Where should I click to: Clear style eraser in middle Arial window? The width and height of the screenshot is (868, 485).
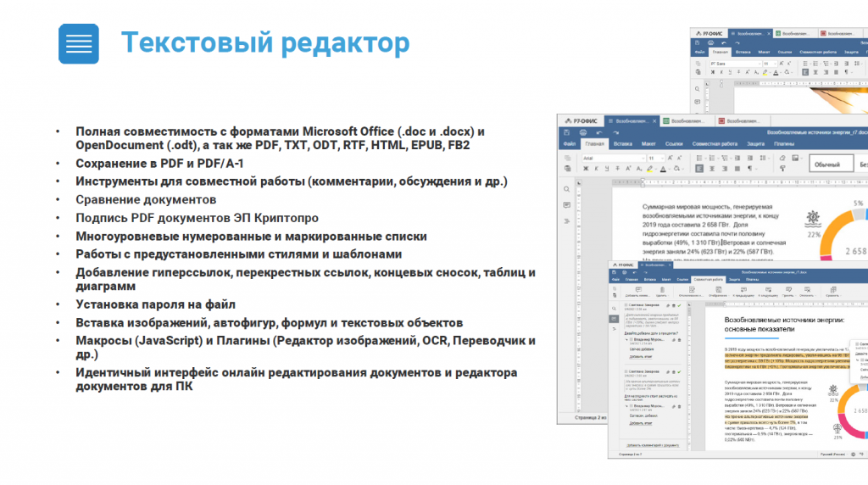[x=782, y=158]
